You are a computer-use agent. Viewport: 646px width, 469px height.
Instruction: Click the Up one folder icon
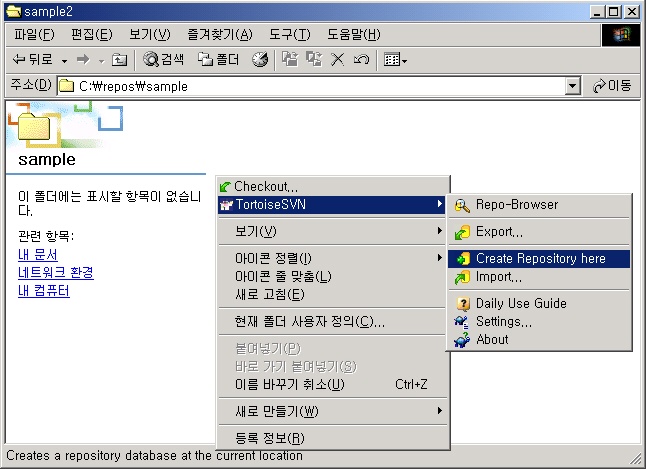tap(119, 60)
